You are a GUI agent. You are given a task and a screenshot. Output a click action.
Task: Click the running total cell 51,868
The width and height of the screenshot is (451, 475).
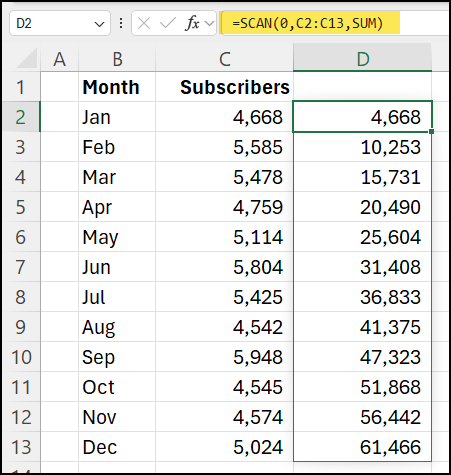click(x=363, y=387)
